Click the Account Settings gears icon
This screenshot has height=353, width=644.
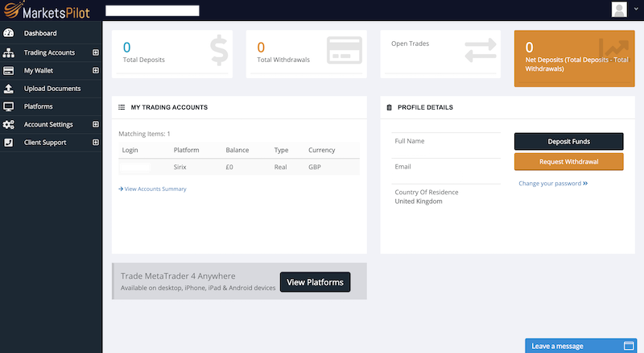tap(9, 125)
